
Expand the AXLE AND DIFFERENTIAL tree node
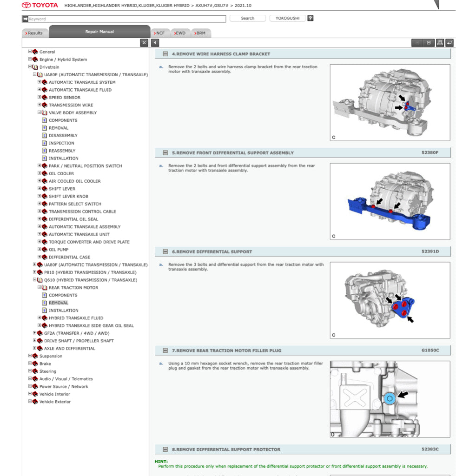click(x=35, y=348)
